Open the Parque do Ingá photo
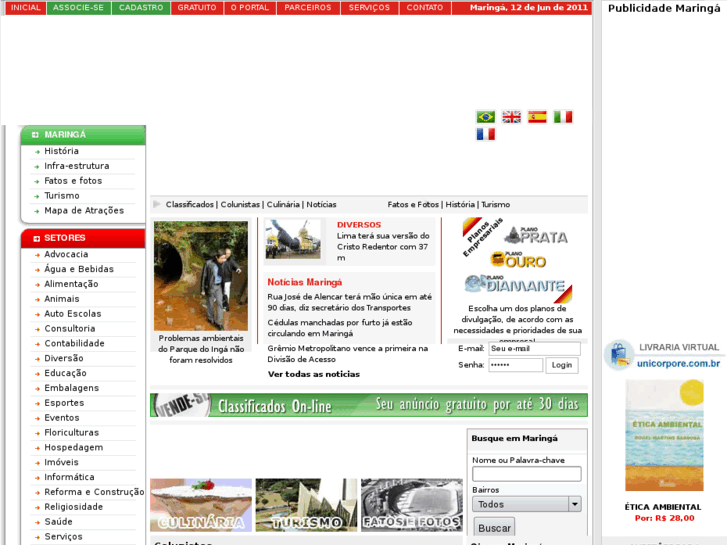This screenshot has width=727, height=545. coord(201,276)
